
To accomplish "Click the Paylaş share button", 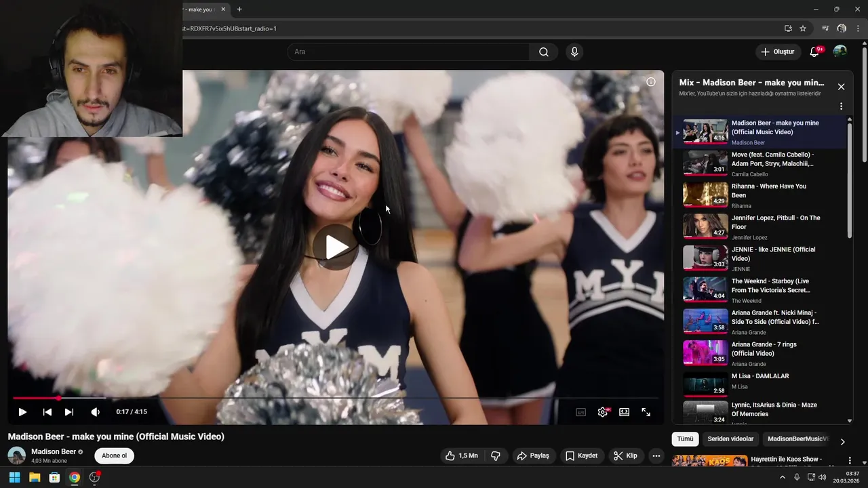I will pos(533,456).
